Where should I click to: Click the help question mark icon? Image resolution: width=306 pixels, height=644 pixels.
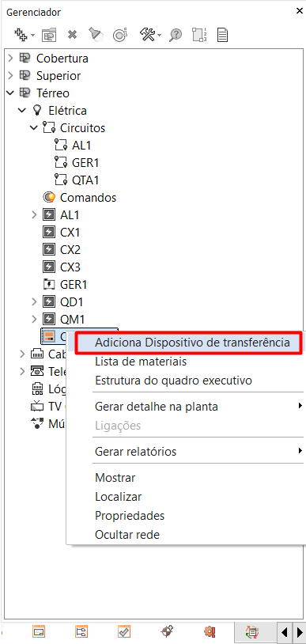pyautogui.click(x=176, y=35)
